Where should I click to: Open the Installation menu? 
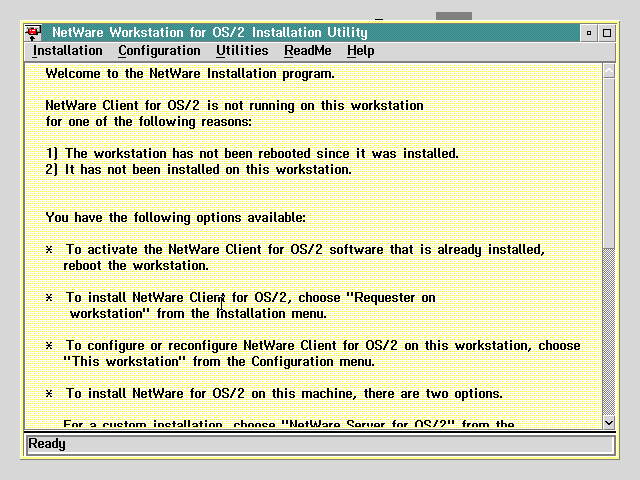[x=67, y=51]
